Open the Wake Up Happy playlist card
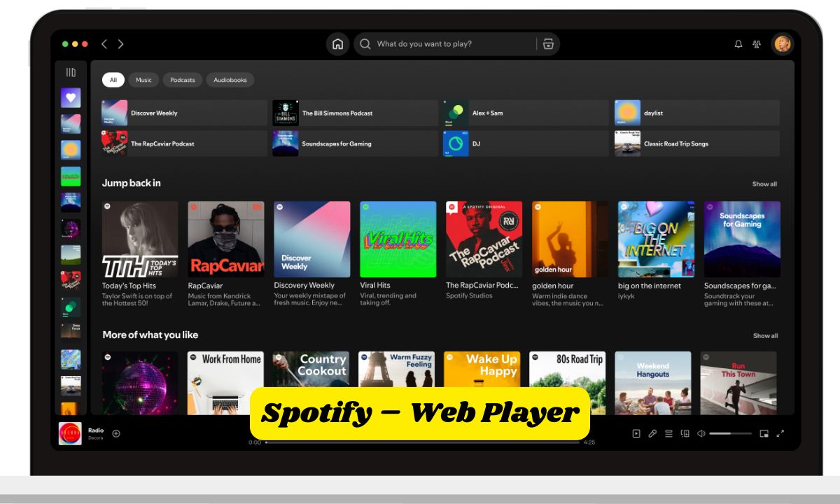 [x=482, y=369]
